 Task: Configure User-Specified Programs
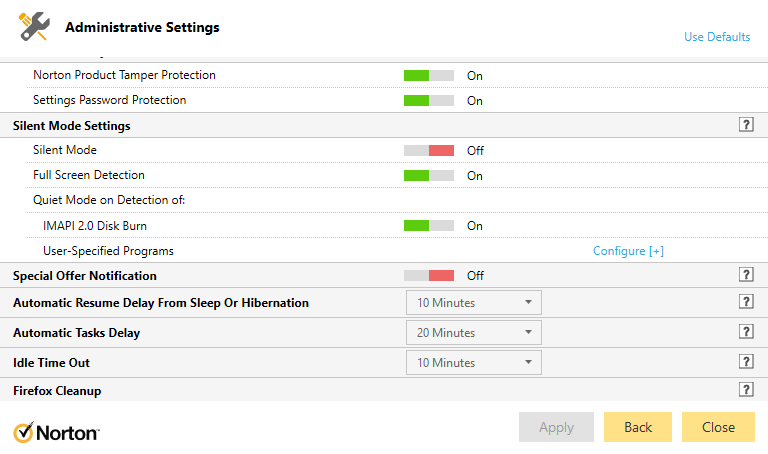[628, 250]
